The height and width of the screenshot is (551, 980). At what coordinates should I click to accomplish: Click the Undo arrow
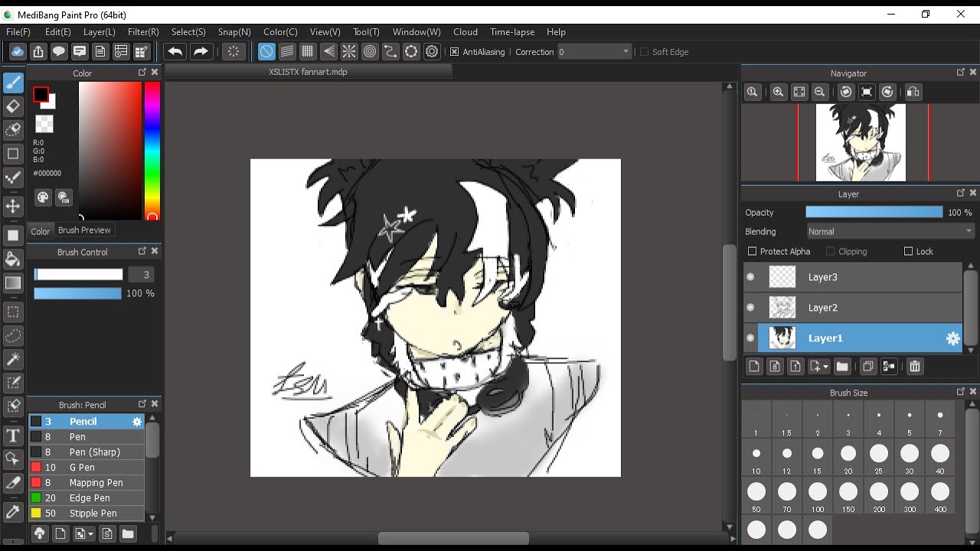tap(175, 51)
